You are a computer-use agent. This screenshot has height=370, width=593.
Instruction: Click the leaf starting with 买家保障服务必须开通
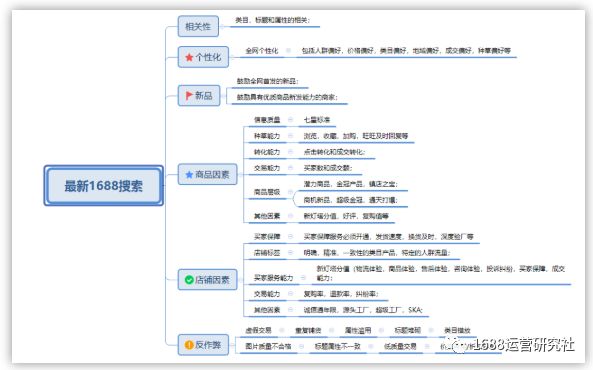[x=388, y=237]
